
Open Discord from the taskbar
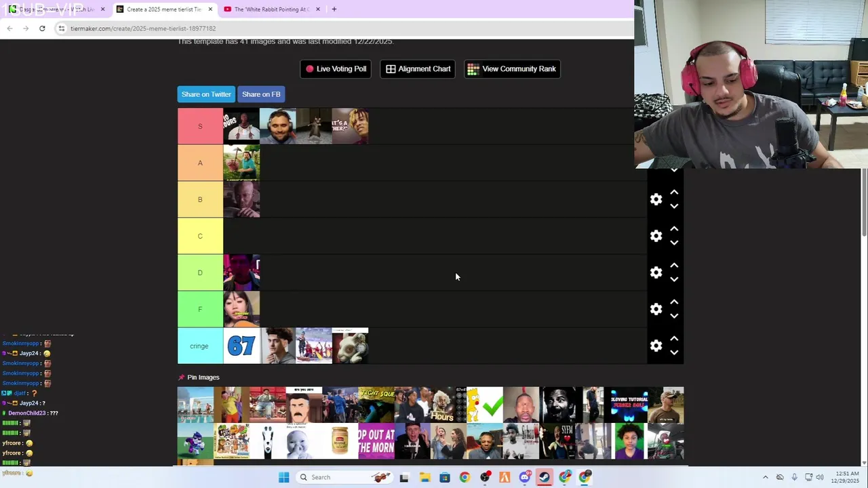tap(524, 477)
